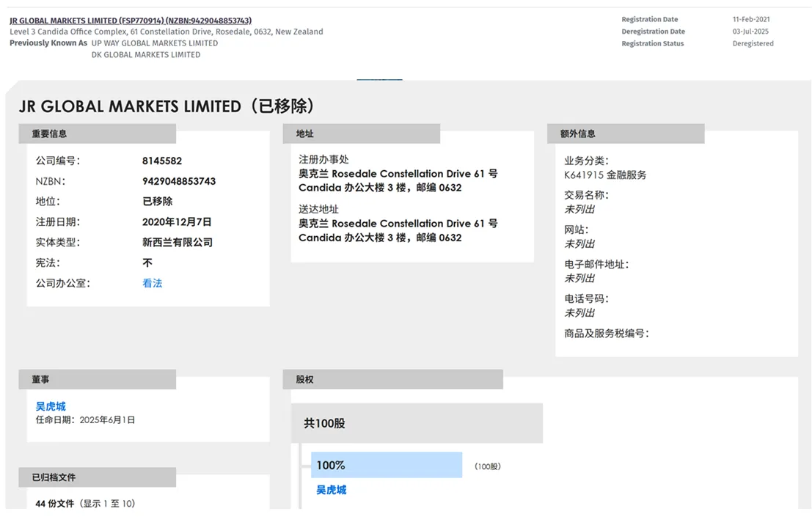
Task: Click the 100% blue shareholding bar
Action: (x=387, y=465)
